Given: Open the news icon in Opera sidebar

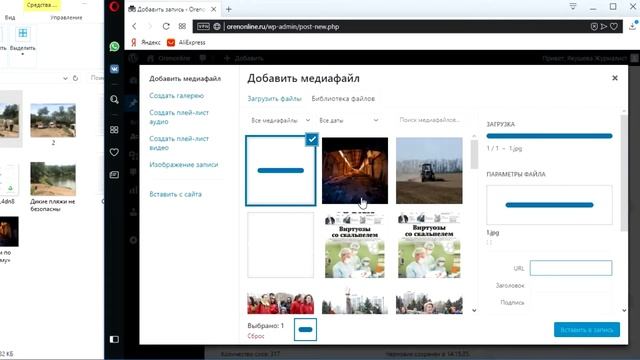Looking at the screenshot, I should pyautogui.click(x=114, y=175).
